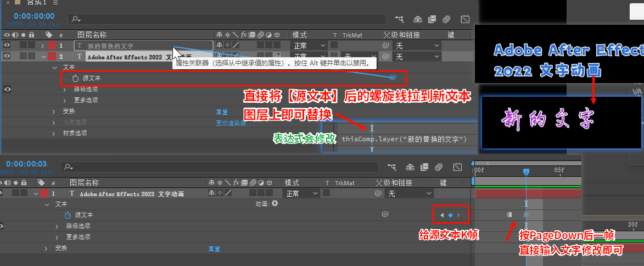Expand 变换 group in the 0:00:00:03 timeline
Viewport: 644px width, 266px height.
click(47, 248)
